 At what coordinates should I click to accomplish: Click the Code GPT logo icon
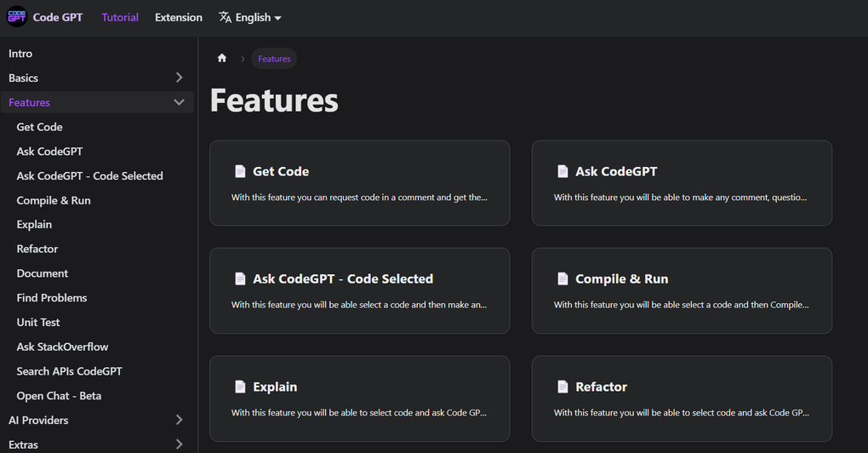17,17
